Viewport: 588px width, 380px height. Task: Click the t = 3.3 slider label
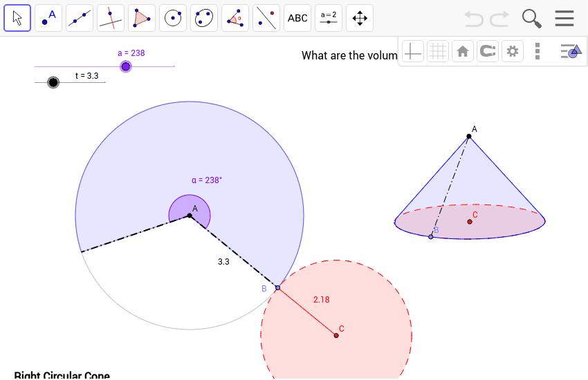coord(86,76)
